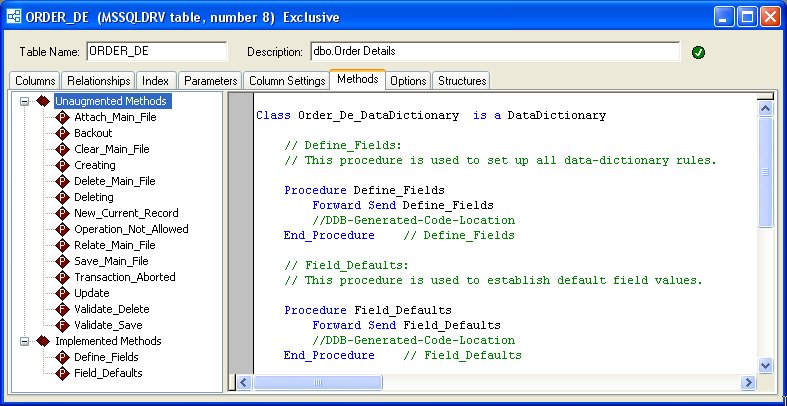Select Implemented Methods tree label
The height and width of the screenshot is (406, 787).
[108, 341]
